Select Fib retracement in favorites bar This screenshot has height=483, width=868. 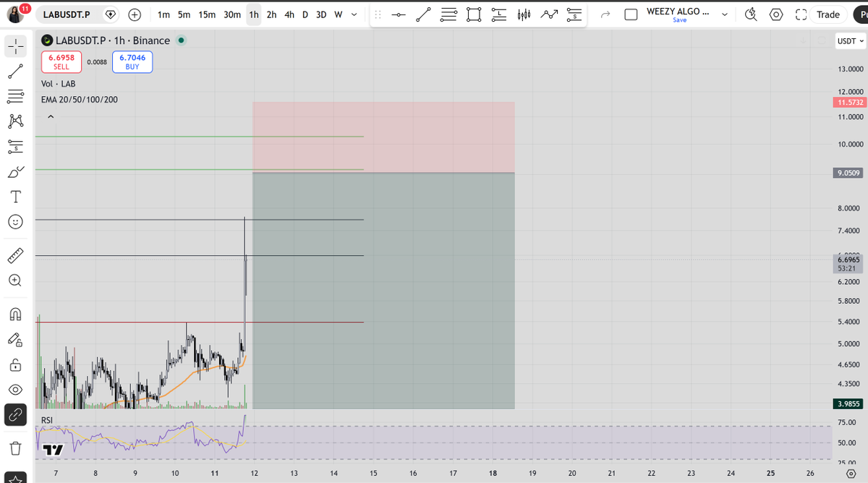click(x=449, y=14)
